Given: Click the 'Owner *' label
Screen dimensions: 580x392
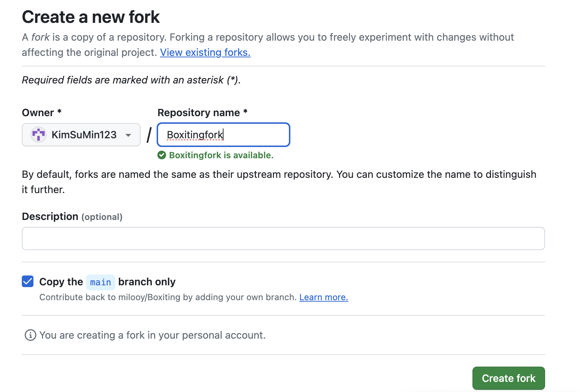Looking at the screenshot, I should click(x=42, y=113).
